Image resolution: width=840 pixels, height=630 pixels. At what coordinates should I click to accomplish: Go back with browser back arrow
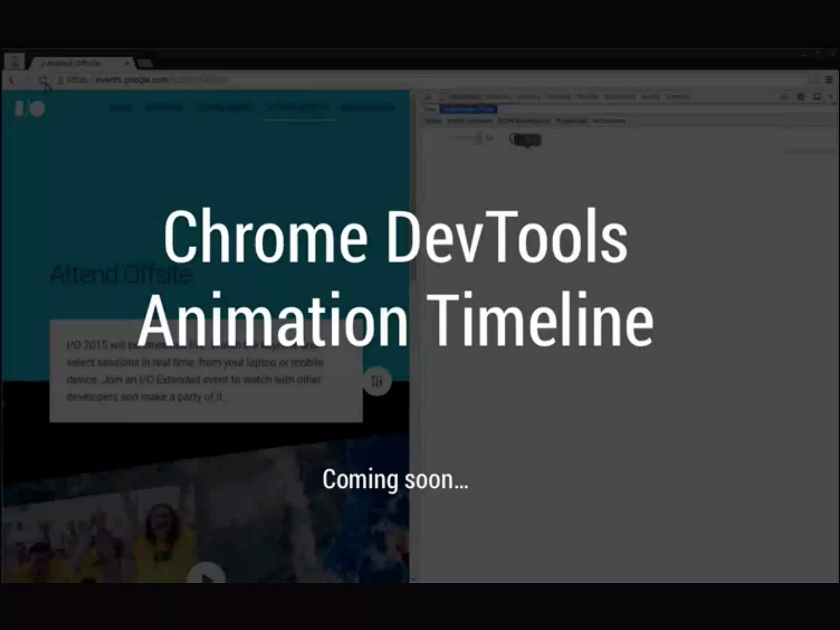pos(11,80)
